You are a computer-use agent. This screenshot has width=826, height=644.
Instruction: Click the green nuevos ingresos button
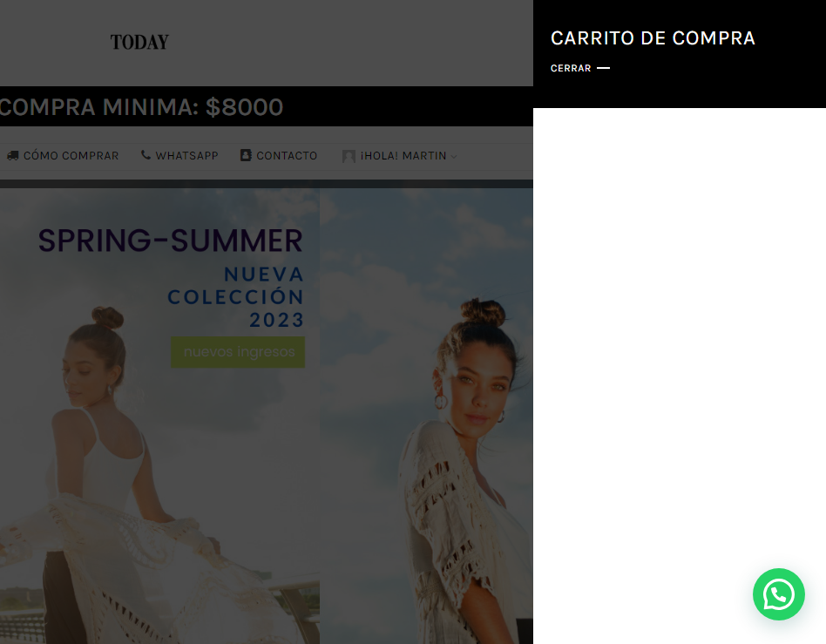tap(238, 352)
